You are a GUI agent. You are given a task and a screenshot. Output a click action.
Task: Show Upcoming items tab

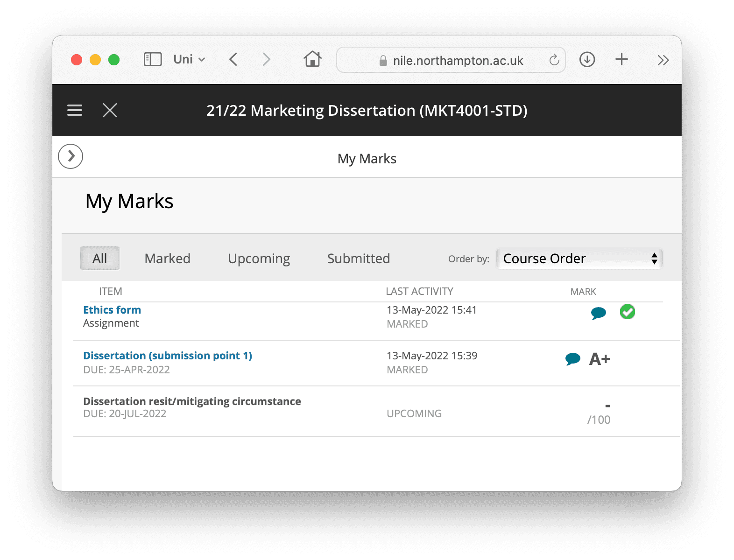[259, 259]
